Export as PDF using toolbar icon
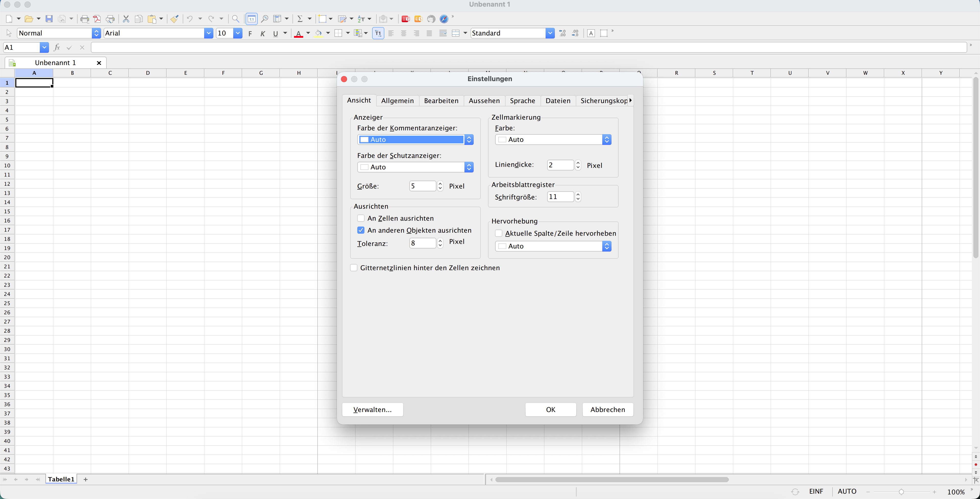 (97, 19)
